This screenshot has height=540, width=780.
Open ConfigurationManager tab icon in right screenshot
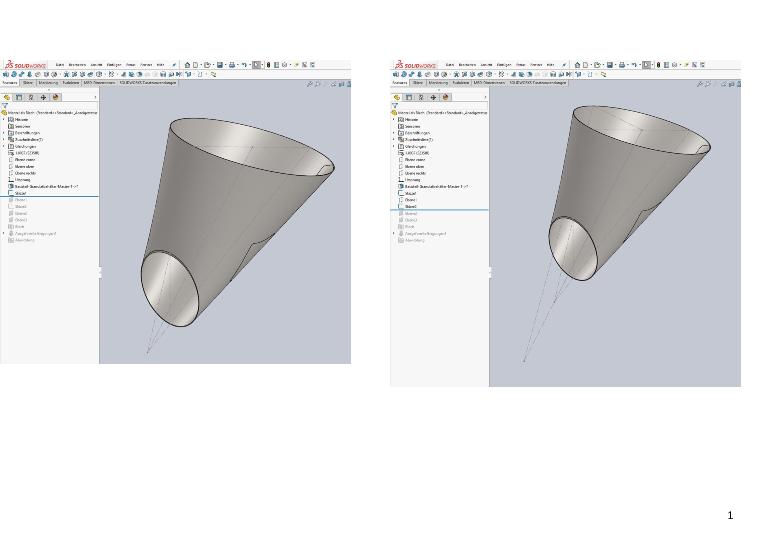point(421,97)
